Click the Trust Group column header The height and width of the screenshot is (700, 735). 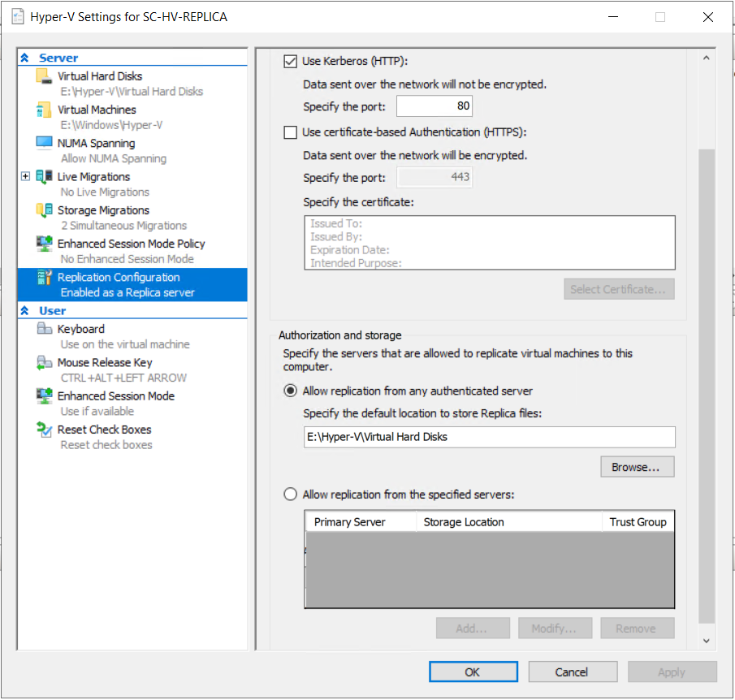click(x=638, y=522)
